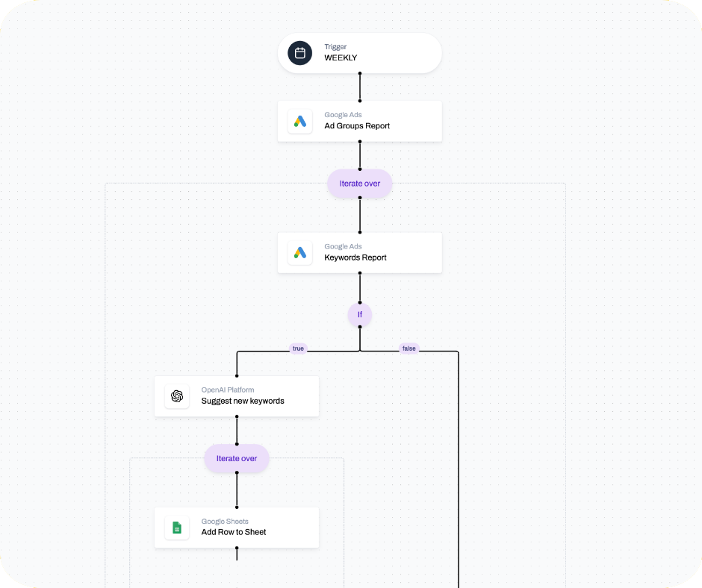Click the 'Google Ads' label above Keywords Report
The image size is (702, 588).
tap(343, 246)
